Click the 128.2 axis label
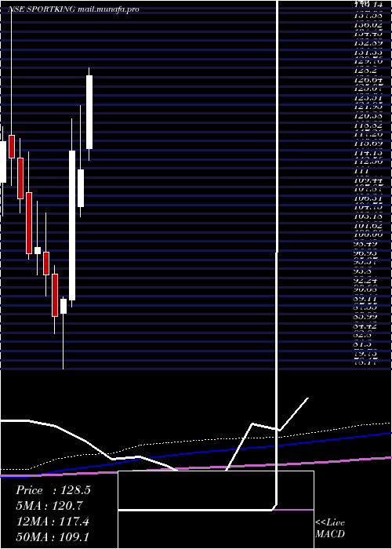 pyautogui.click(x=365, y=71)
